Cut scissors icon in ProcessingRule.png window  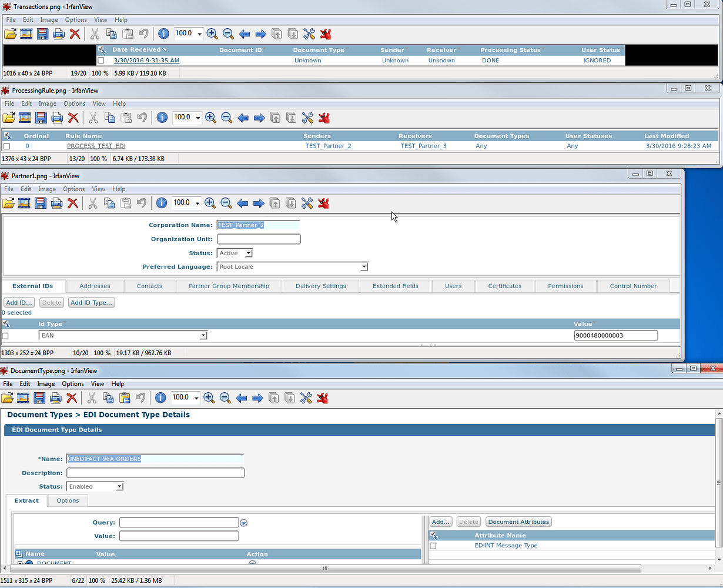click(x=93, y=118)
